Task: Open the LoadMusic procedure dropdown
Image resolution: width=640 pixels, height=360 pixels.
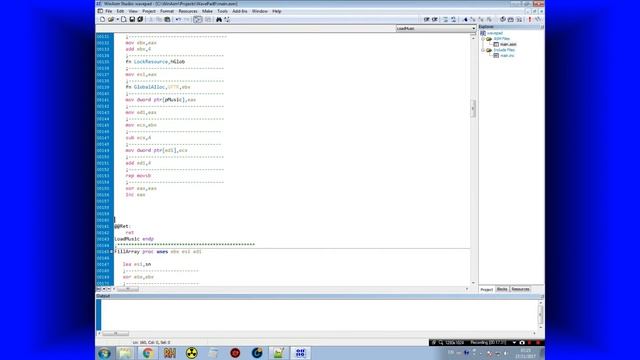Action: [x=436, y=29]
